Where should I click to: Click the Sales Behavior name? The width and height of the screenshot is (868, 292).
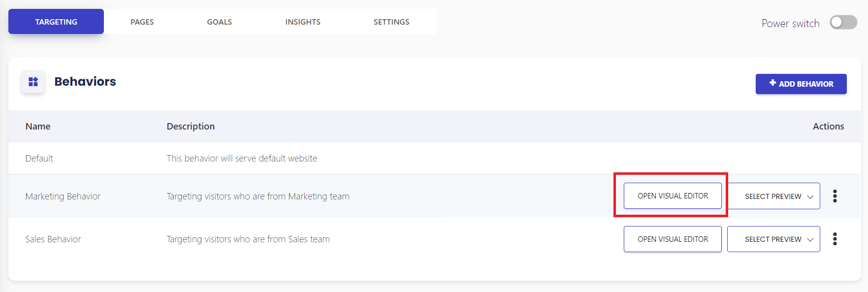(53, 239)
